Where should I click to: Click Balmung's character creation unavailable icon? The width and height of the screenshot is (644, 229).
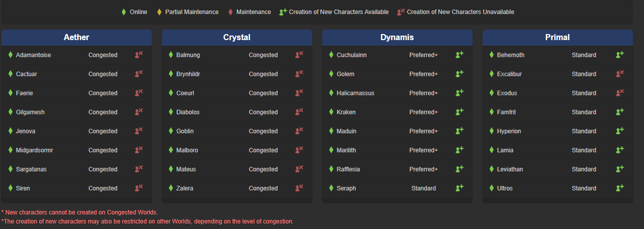(299, 55)
